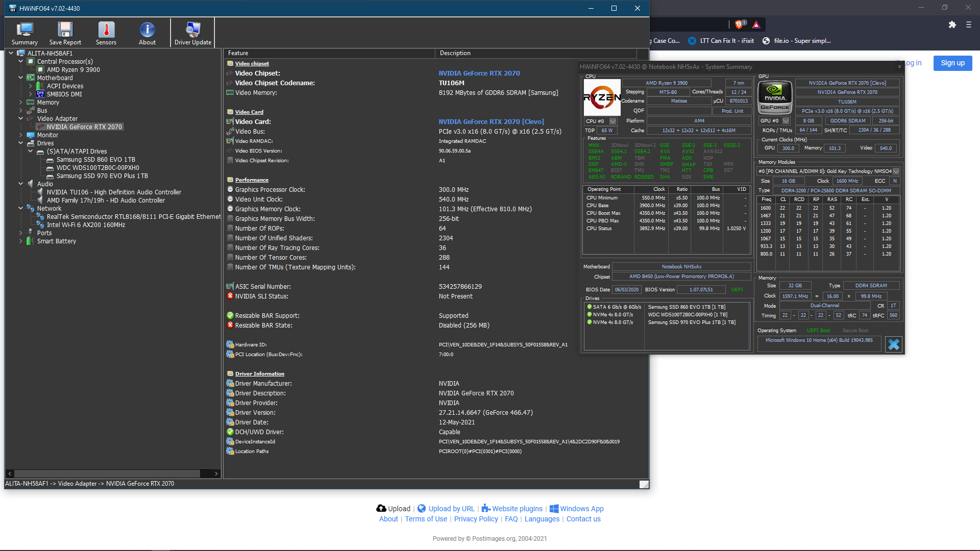The image size is (980, 551).
Task: Select WDC WDS100T2B0C-00PXH0 drive item
Action: point(97,167)
